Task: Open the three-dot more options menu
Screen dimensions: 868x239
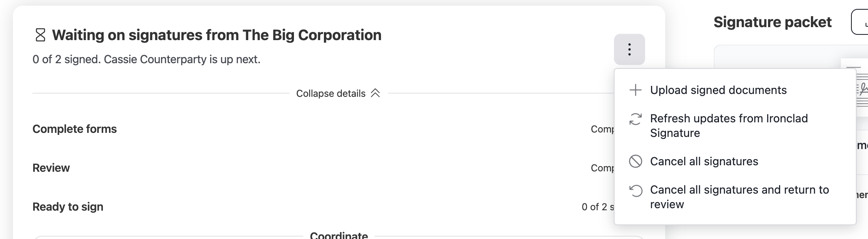Action: click(x=629, y=49)
